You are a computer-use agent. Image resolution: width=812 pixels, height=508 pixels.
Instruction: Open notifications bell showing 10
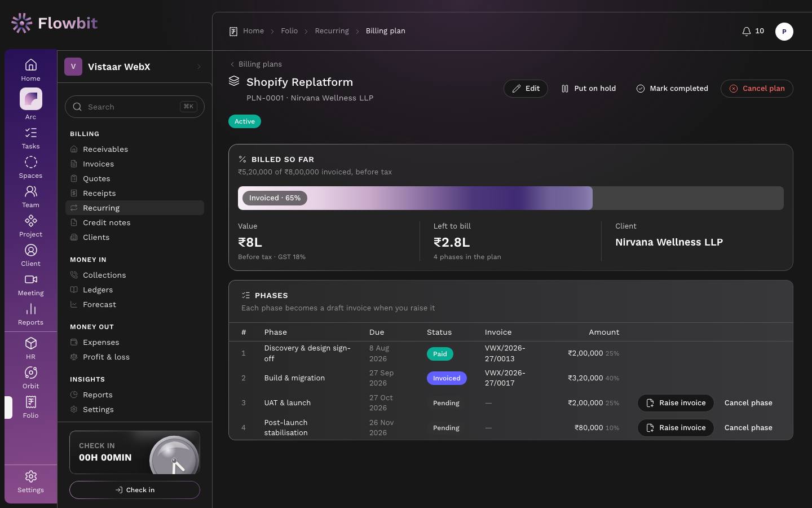click(x=753, y=31)
